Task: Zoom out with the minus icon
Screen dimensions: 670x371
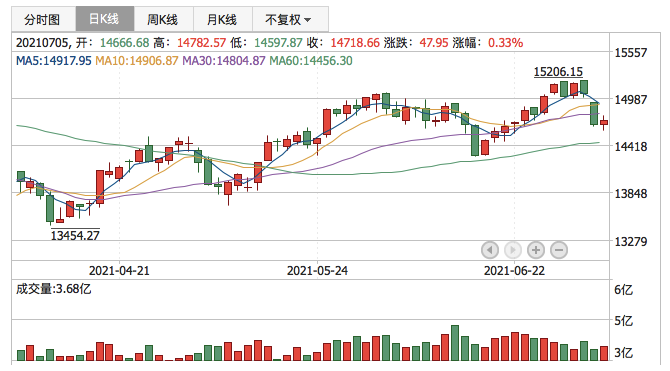Action: tap(559, 250)
